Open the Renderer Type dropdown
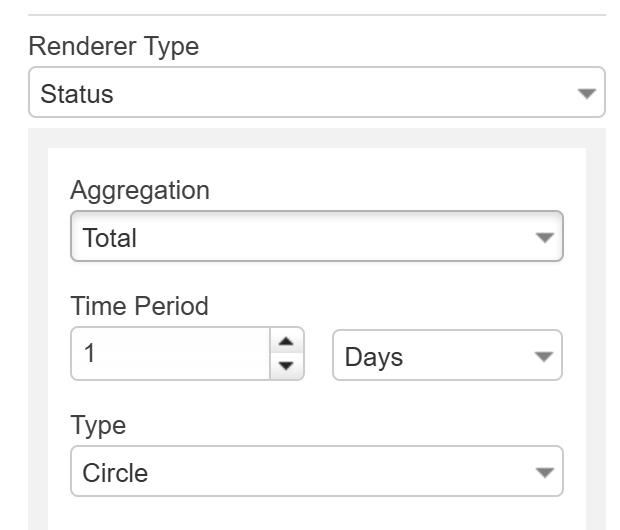Screen dimensions: 620x530 point(316,94)
